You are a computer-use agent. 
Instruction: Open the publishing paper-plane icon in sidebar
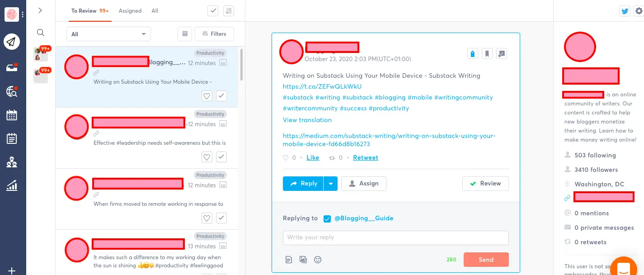12,42
